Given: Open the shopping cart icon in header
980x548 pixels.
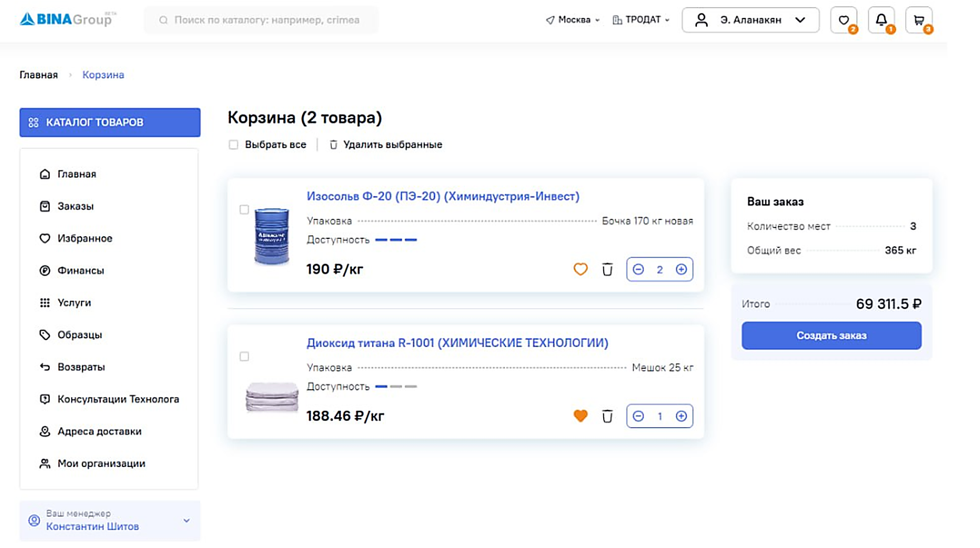Looking at the screenshot, I should click(x=919, y=20).
